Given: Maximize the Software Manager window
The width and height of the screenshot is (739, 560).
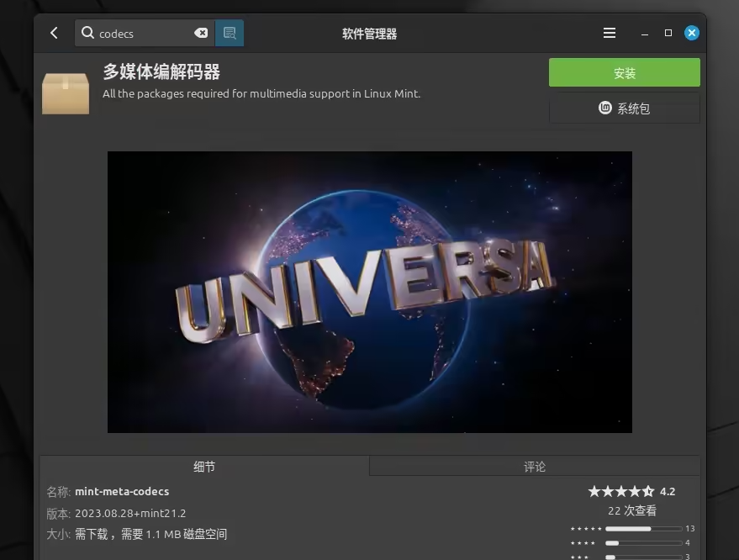Looking at the screenshot, I should pos(668,33).
